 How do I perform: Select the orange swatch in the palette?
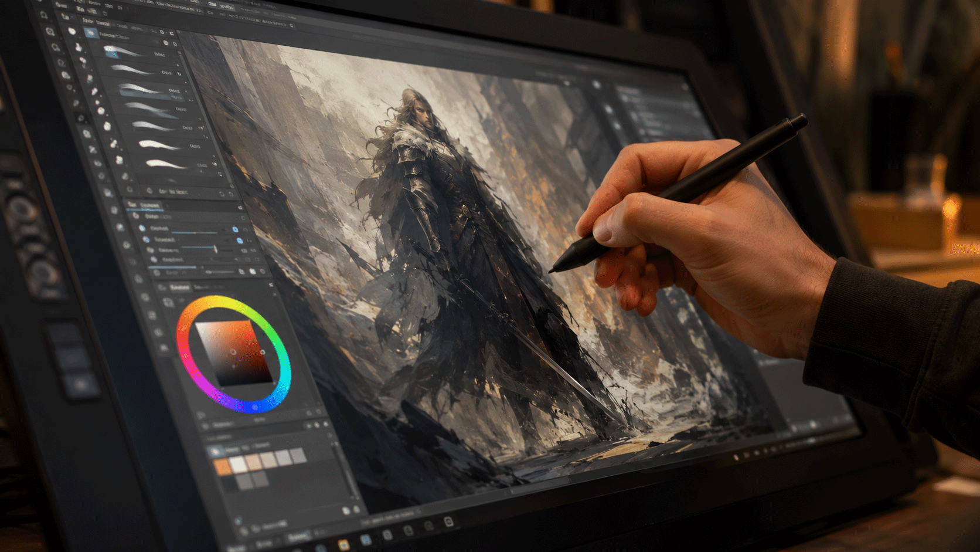click(x=223, y=466)
